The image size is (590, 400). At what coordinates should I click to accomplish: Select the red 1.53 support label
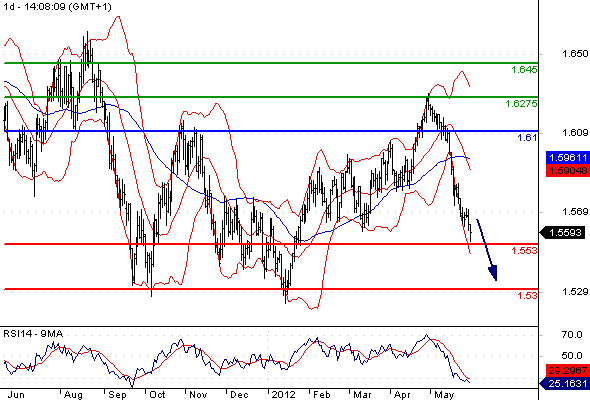coord(527,295)
